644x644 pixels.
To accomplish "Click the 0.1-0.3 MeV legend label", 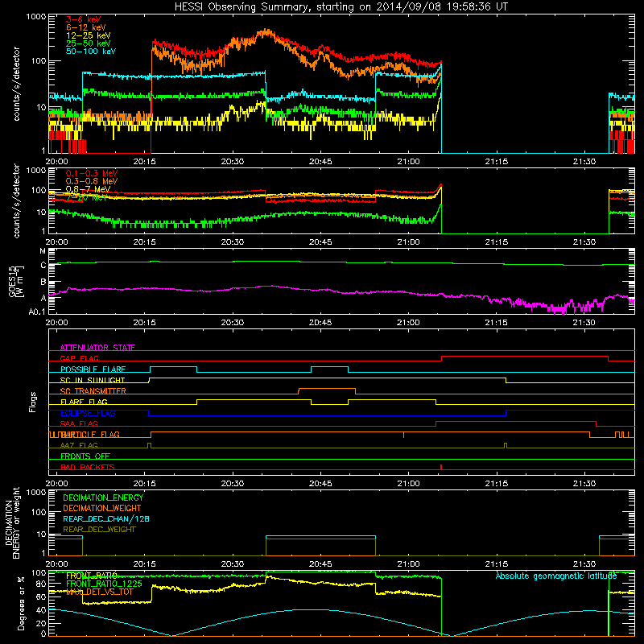I will click(x=92, y=173).
